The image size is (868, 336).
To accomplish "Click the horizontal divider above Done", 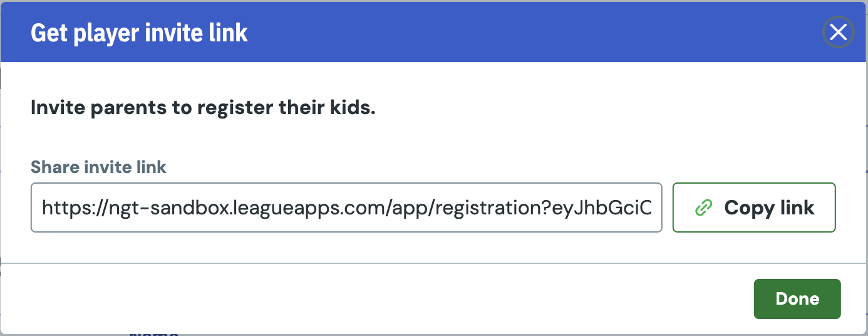I will 434,263.
